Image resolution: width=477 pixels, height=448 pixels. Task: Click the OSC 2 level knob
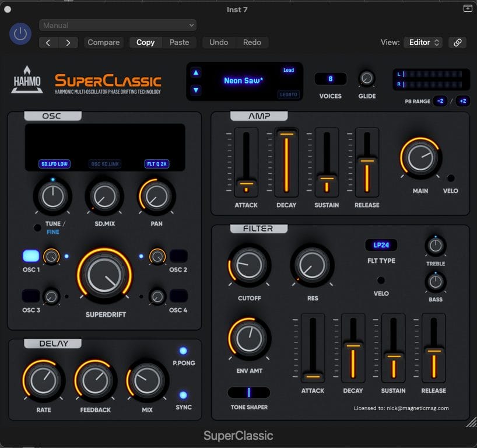click(x=157, y=257)
